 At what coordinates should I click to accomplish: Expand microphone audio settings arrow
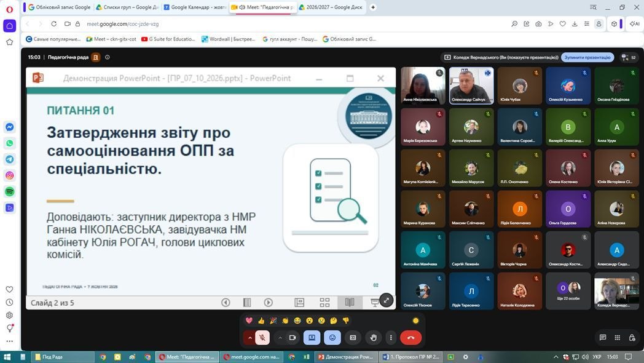tap(249, 338)
